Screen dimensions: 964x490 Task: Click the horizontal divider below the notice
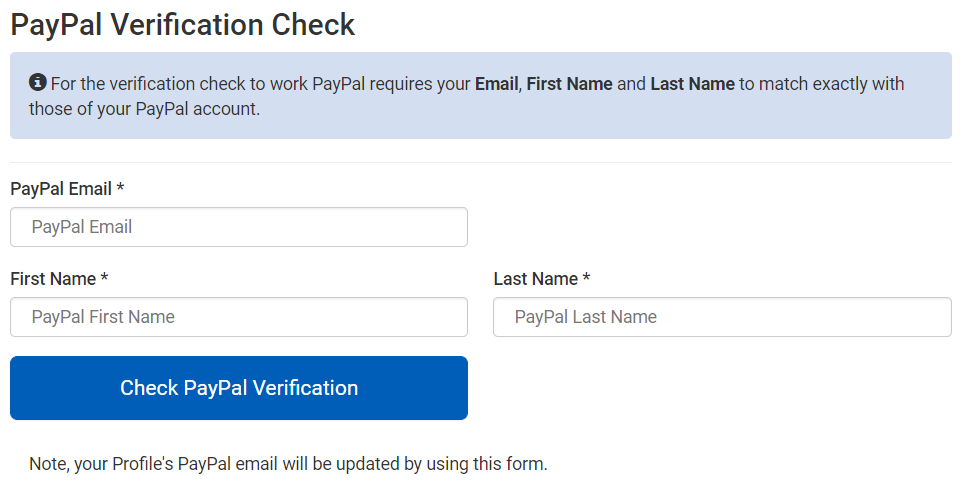[481, 163]
